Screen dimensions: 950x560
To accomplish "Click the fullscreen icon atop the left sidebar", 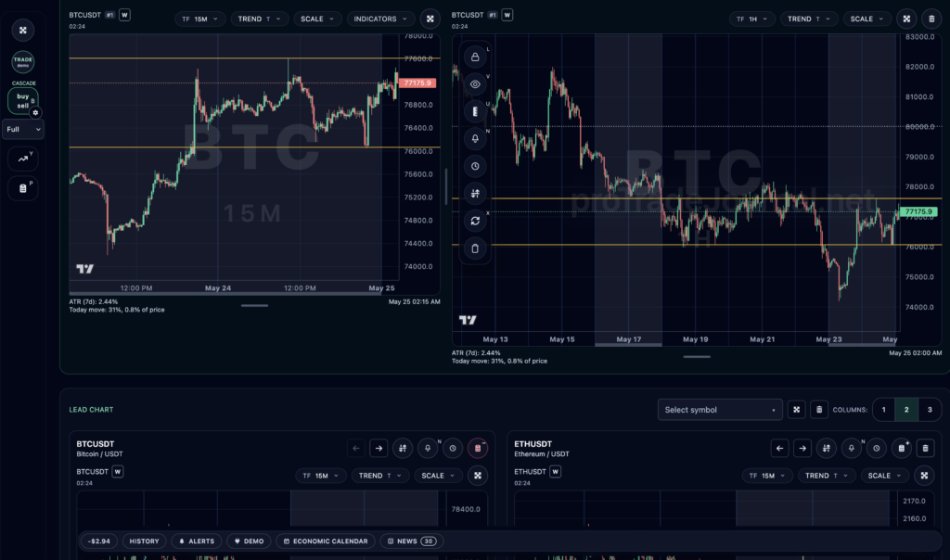I will pos(23,31).
